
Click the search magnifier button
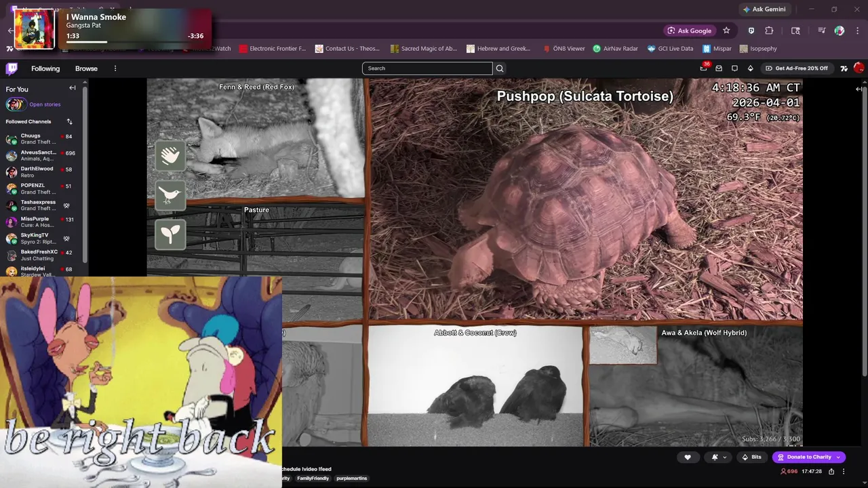tap(500, 68)
